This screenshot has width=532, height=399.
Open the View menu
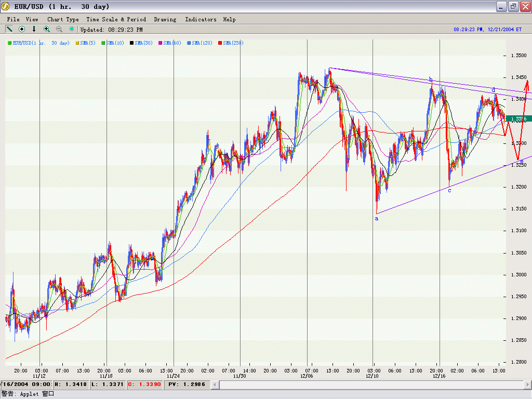32,19
